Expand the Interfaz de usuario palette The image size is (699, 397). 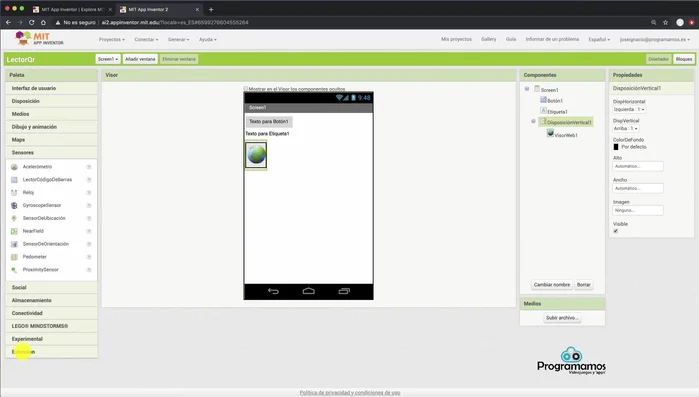click(52, 88)
